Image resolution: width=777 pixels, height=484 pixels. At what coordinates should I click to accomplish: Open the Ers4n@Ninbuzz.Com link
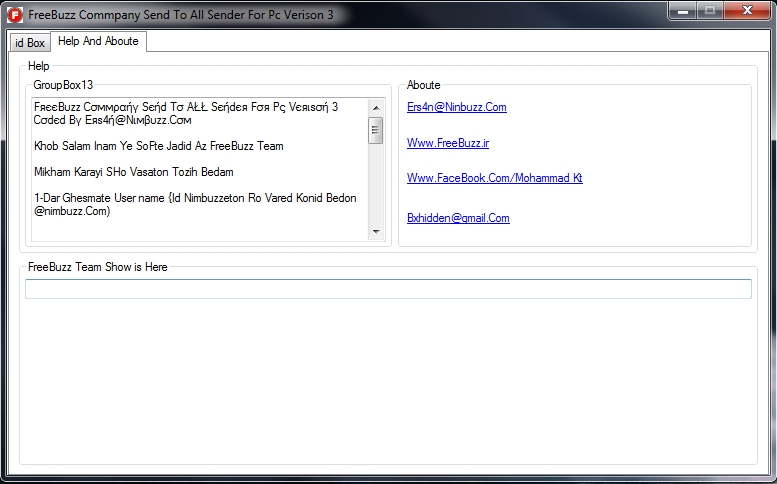(x=456, y=107)
